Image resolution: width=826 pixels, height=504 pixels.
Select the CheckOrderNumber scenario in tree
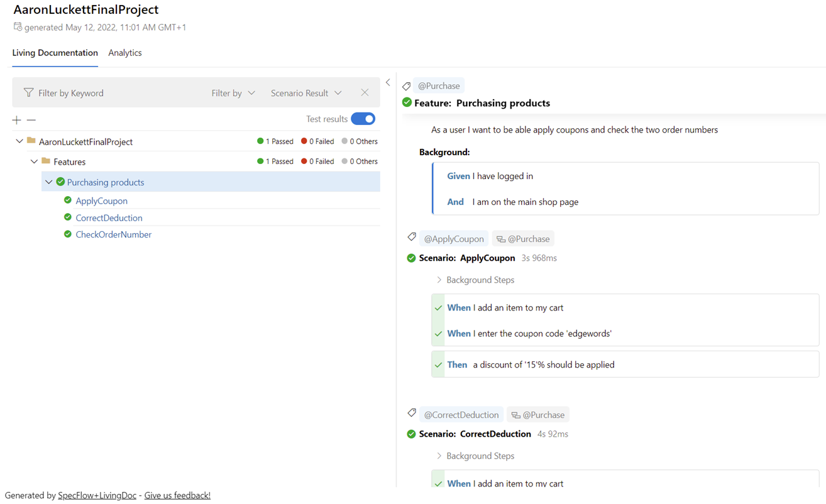[114, 234]
